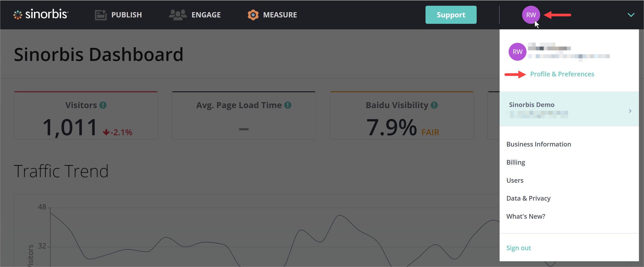Go to Users menu entry
Viewport: 644px width, 267px height.
(x=515, y=180)
